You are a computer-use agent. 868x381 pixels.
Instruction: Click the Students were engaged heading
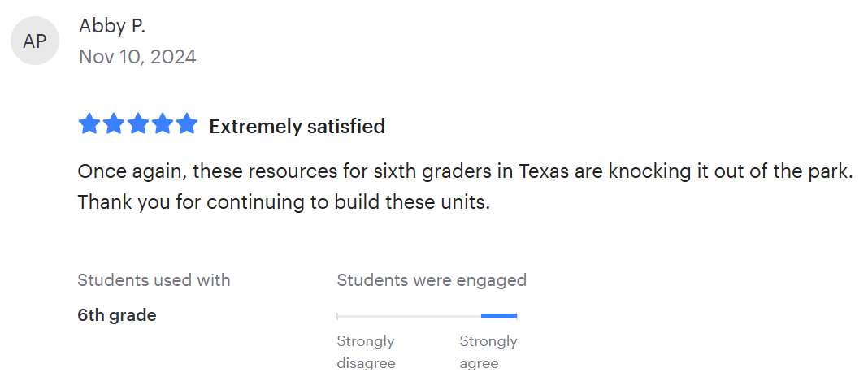click(432, 280)
